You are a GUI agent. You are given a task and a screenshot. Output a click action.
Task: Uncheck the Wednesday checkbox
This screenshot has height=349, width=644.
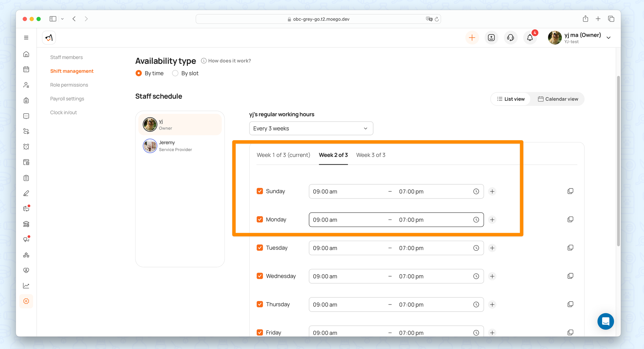[x=260, y=276]
